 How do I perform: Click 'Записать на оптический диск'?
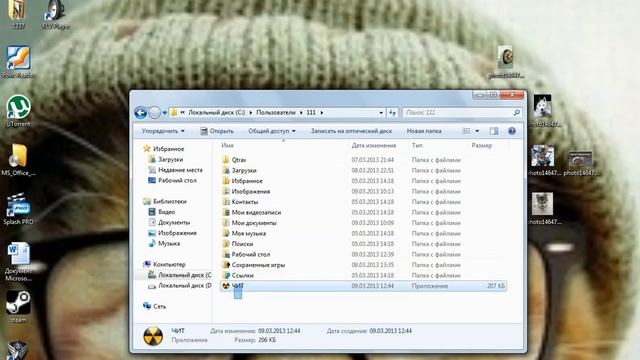pos(351,131)
